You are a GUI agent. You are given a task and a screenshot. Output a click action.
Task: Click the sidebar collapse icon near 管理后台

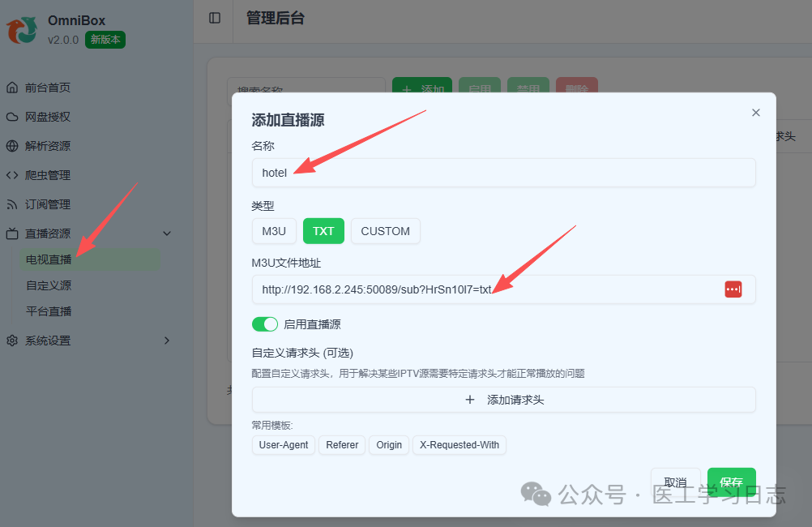(x=212, y=19)
